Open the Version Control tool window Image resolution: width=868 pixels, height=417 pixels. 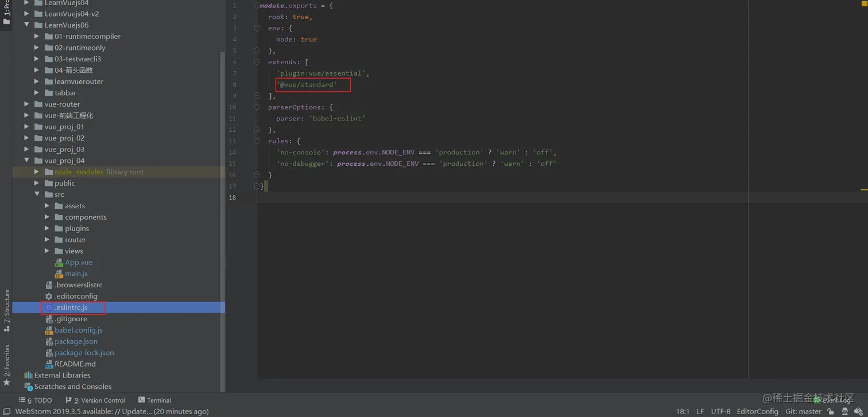coord(95,400)
